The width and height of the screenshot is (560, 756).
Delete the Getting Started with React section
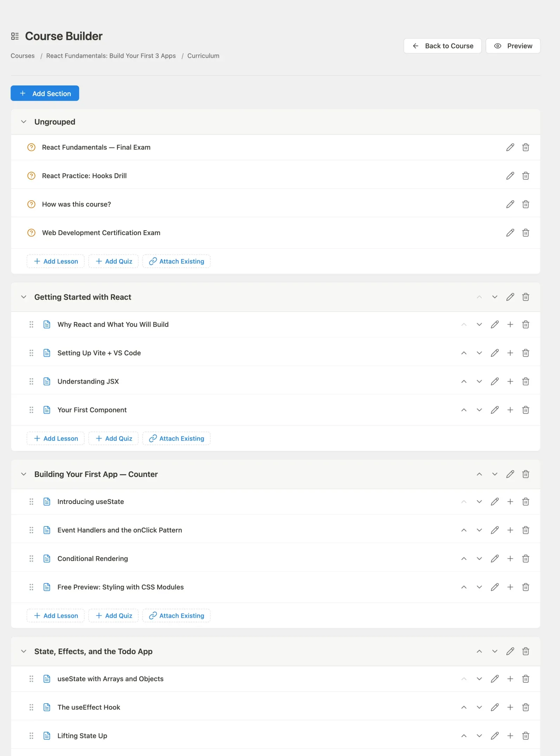(x=525, y=297)
